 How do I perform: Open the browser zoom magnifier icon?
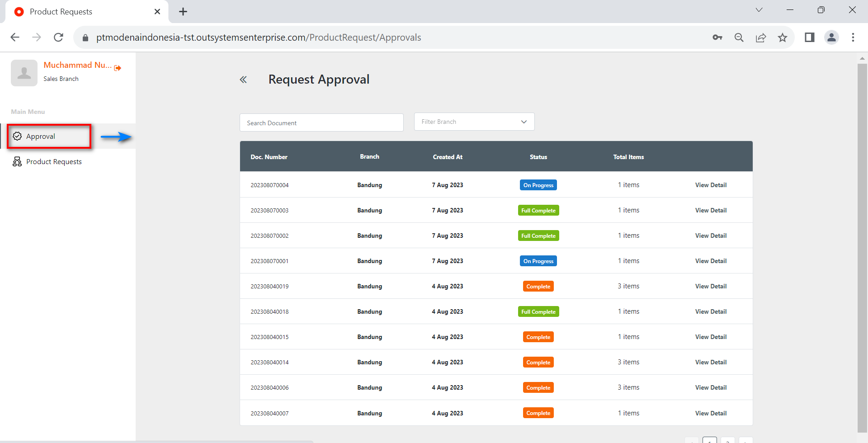(739, 38)
